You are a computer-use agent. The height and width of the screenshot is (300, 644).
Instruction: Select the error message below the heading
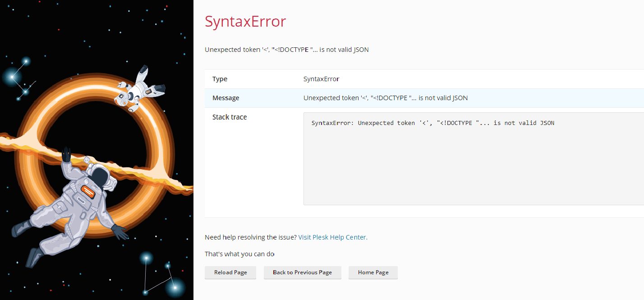pyautogui.click(x=287, y=50)
